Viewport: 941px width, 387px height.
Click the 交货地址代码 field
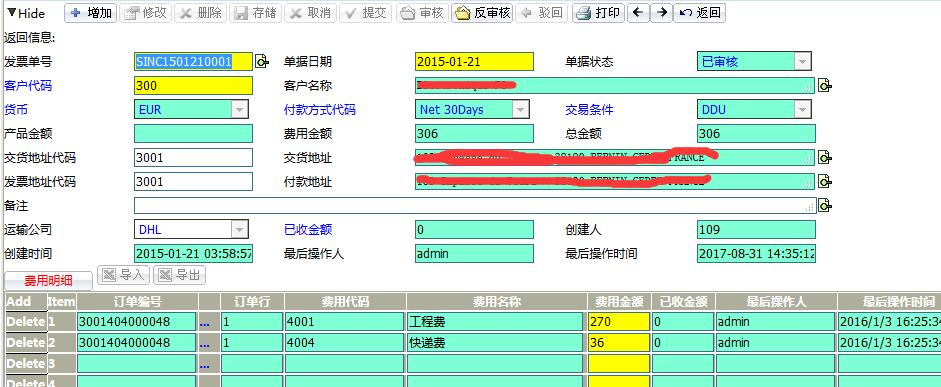click(193, 157)
